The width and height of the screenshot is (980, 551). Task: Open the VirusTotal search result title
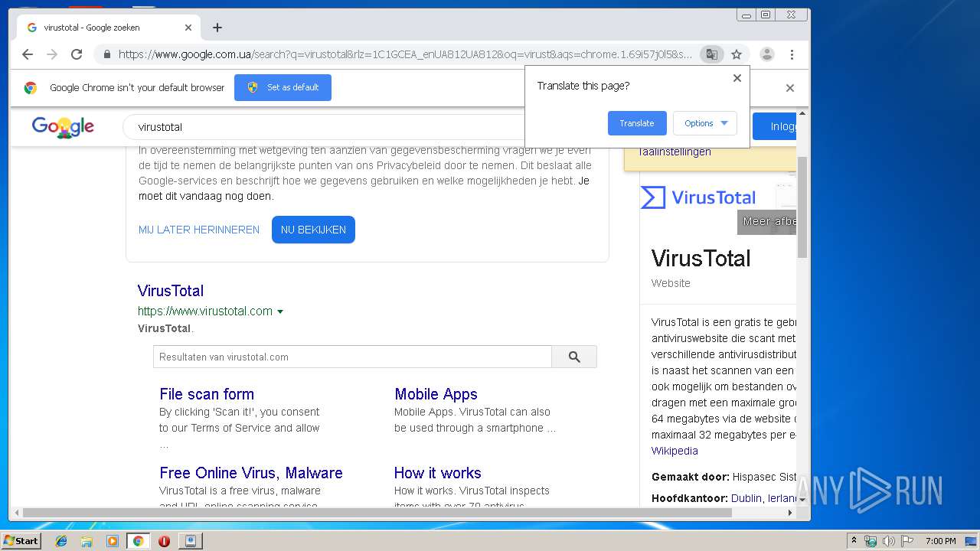click(171, 291)
